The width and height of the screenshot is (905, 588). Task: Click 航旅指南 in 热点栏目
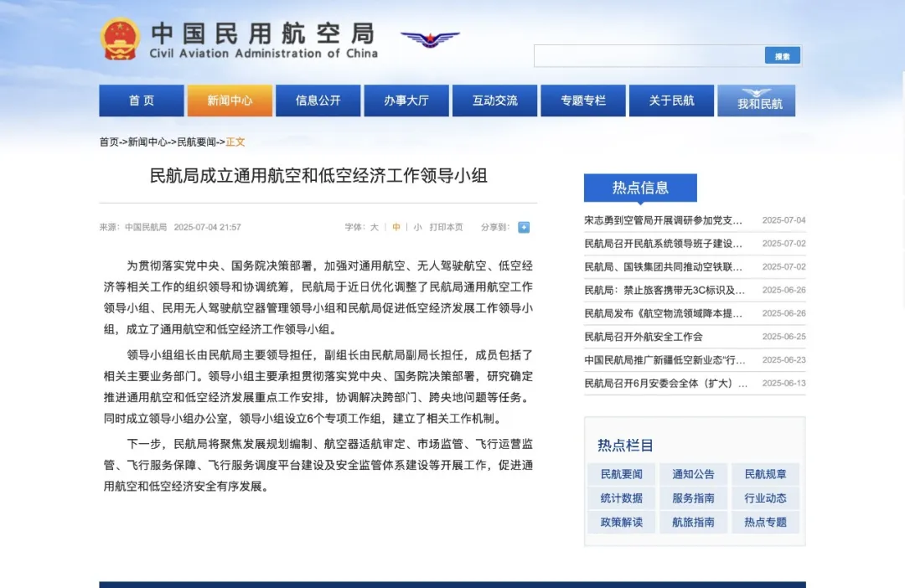[693, 522]
